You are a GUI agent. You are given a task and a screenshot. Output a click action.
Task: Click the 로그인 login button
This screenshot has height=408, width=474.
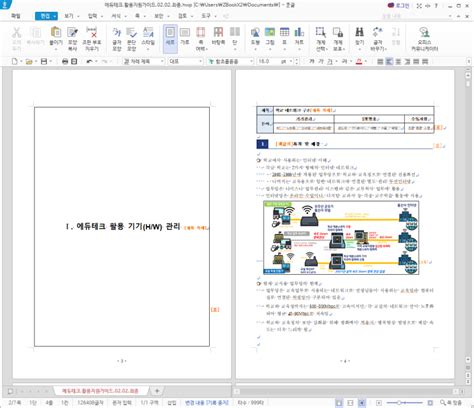click(x=399, y=5)
